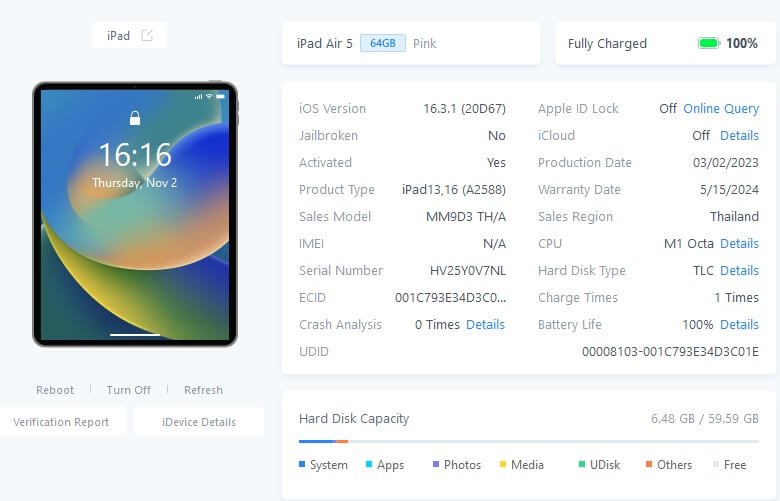Click the edit icon beside iPad name
Screen dimensions: 780x501
pos(147,35)
